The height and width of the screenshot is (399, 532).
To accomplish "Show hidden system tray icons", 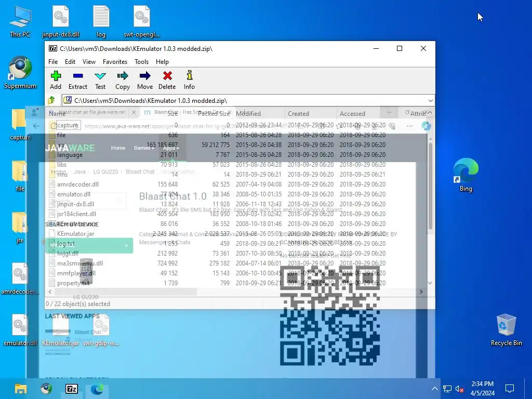I will [435, 389].
